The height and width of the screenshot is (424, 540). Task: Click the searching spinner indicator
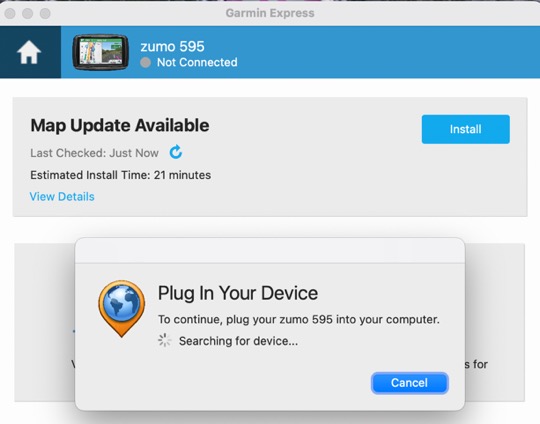pyautogui.click(x=164, y=340)
